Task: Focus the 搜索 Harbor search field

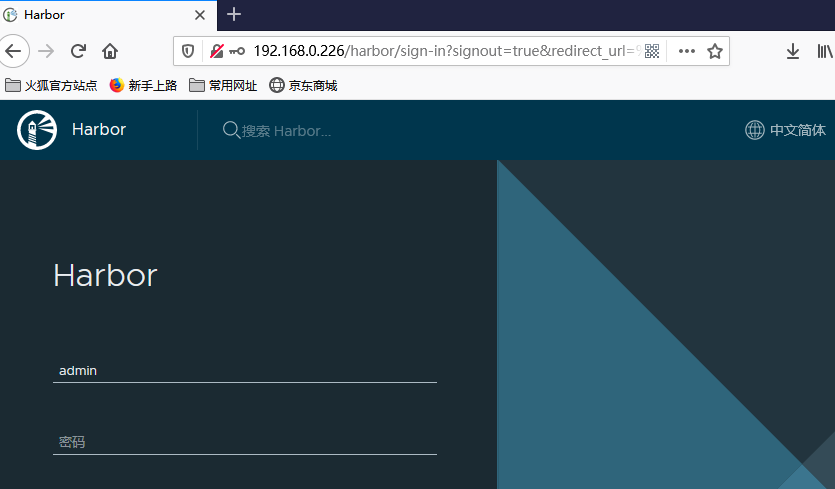Action: click(286, 131)
